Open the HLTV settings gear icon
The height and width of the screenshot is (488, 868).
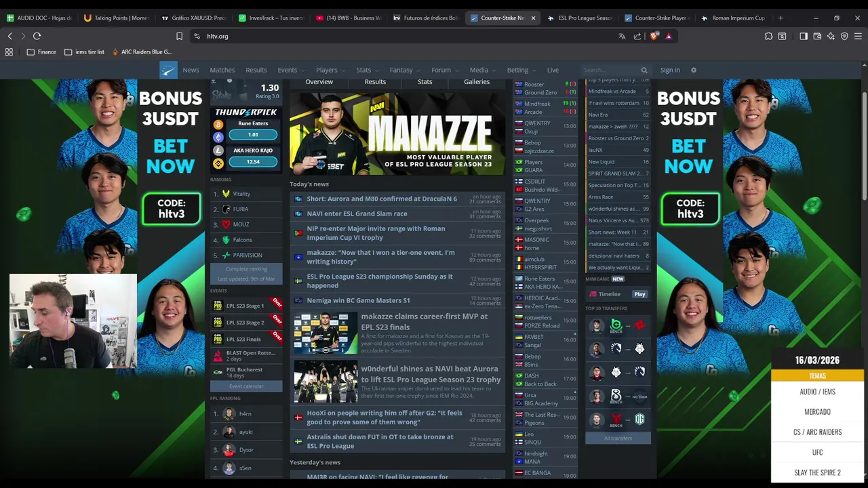(693, 70)
